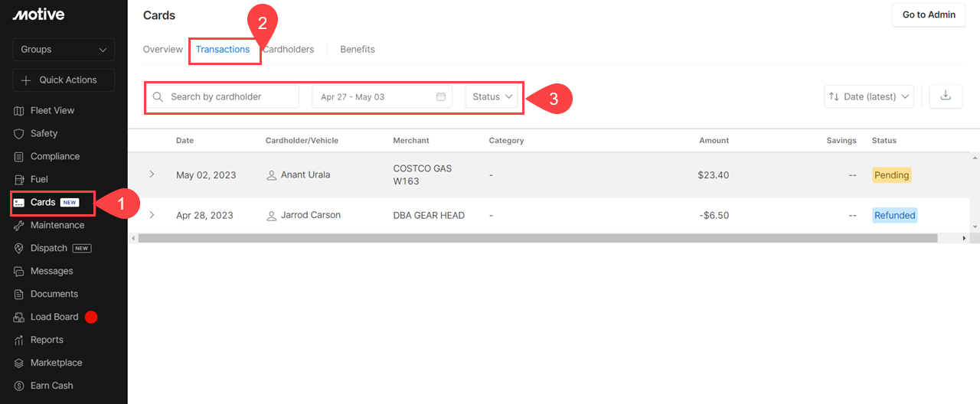Switch to the Cardholders tab
The height and width of the screenshot is (404, 980).
point(289,50)
